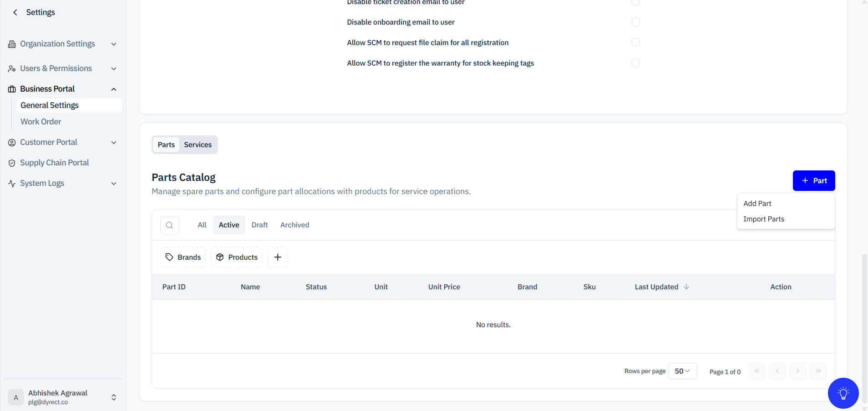Click the Last Updated sort arrow
868x411 pixels.
686,287
